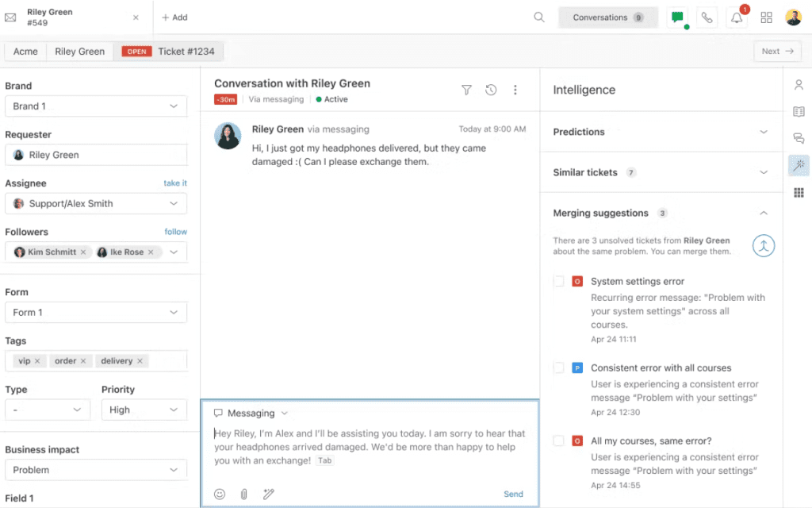Open the Talk phone panel

707,17
